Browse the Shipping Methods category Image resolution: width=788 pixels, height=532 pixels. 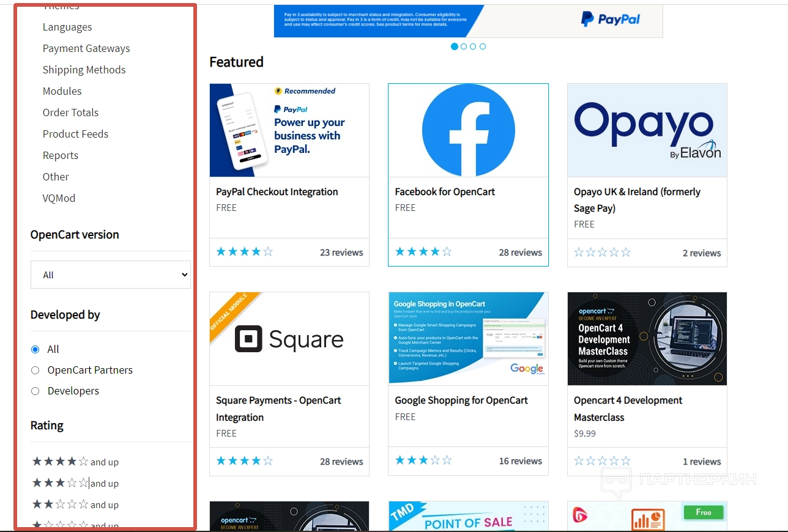point(84,70)
